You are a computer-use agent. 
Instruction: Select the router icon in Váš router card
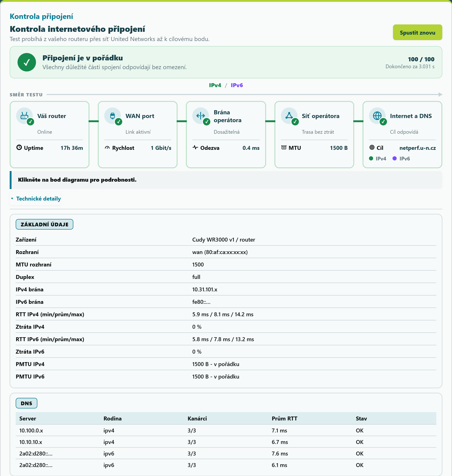pyautogui.click(x=24, y=116)
